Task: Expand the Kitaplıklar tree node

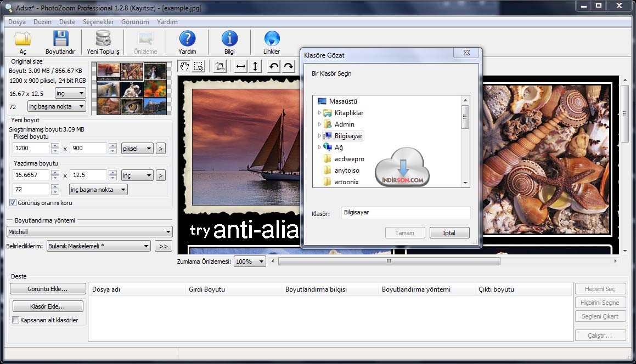Action: click(319, 113)
